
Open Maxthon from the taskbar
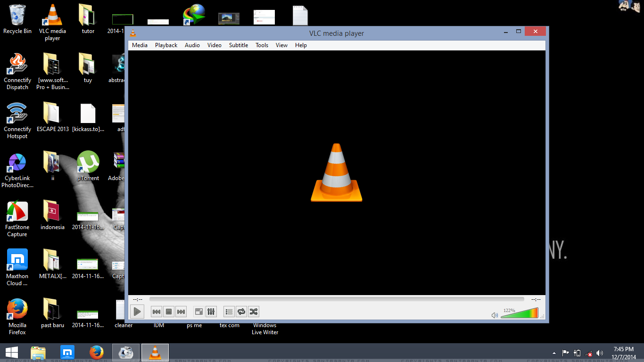[67, 353]
